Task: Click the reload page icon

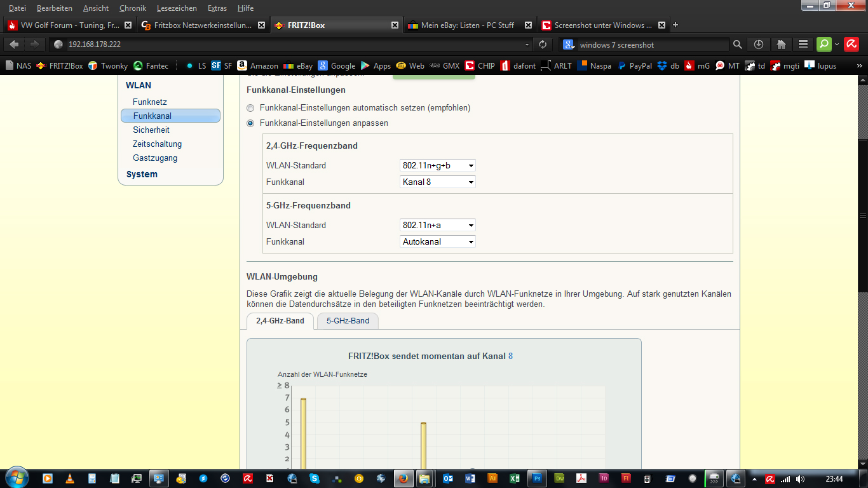Action: tap(542, 44)
